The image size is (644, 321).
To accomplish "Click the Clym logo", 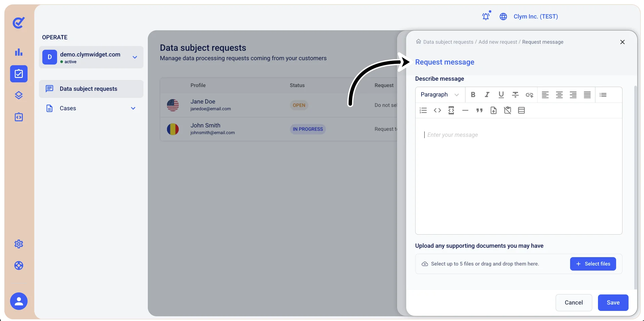I will [x=19, y=23].
